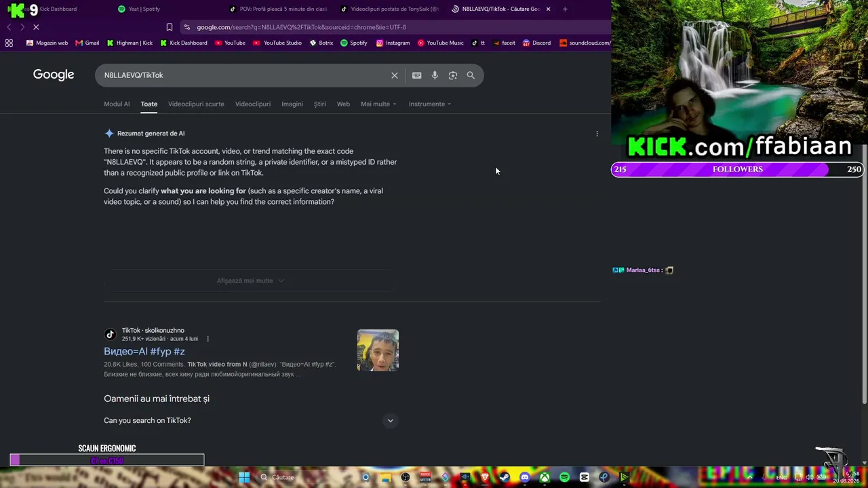The image size is (868, 488).
Task: Open the 'Kick Dashboard' bookmark
Action: pos(184,43)
